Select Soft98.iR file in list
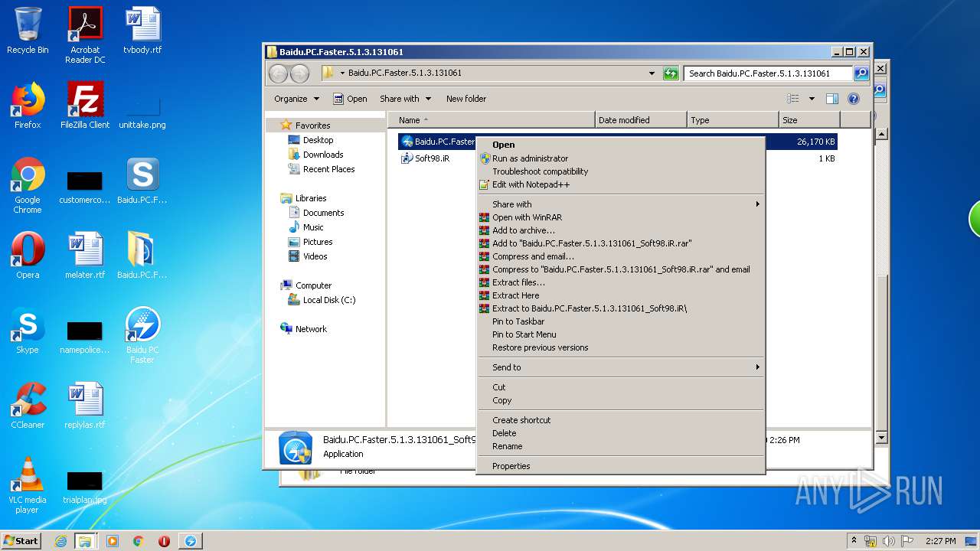The image size is (980, 551). pos(425,158)
